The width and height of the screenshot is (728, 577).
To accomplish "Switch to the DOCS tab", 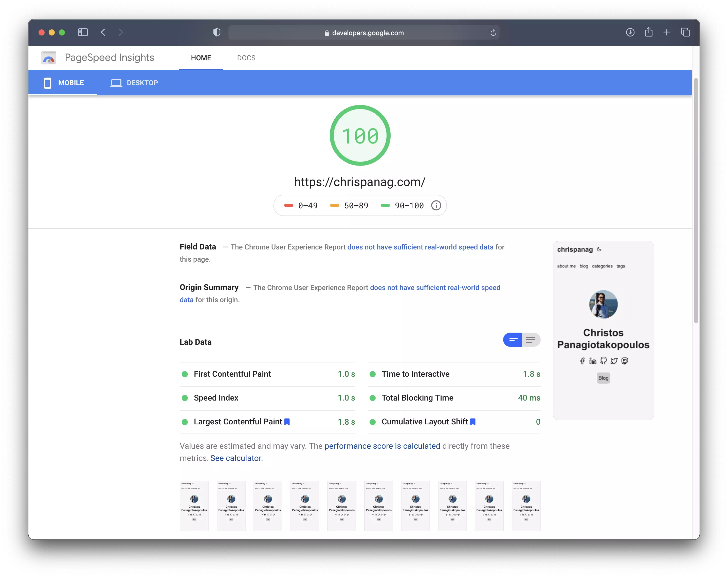I will pyautogui.click(x=246, y=58).
